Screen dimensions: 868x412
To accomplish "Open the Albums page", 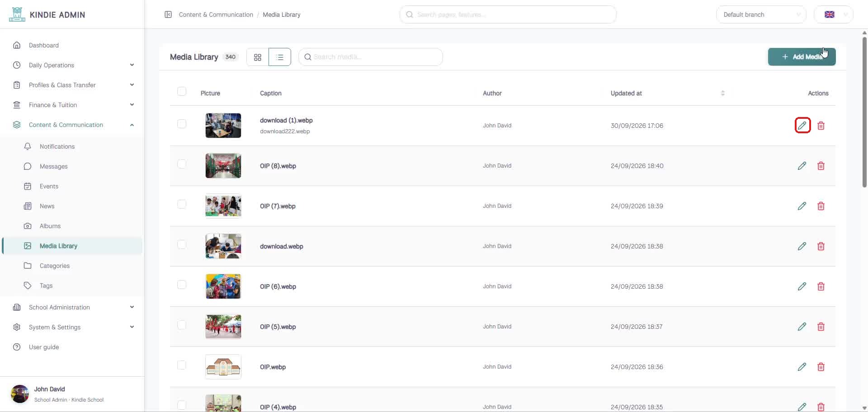I will 72,226.
